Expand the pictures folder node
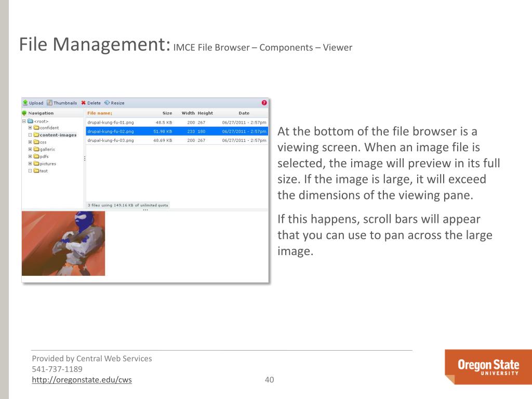532x399 pixels. [x=30, y=163]
